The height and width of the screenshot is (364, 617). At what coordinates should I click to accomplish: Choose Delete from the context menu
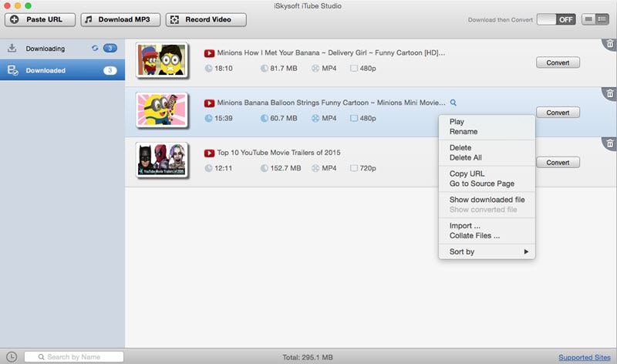pos(487,147)
